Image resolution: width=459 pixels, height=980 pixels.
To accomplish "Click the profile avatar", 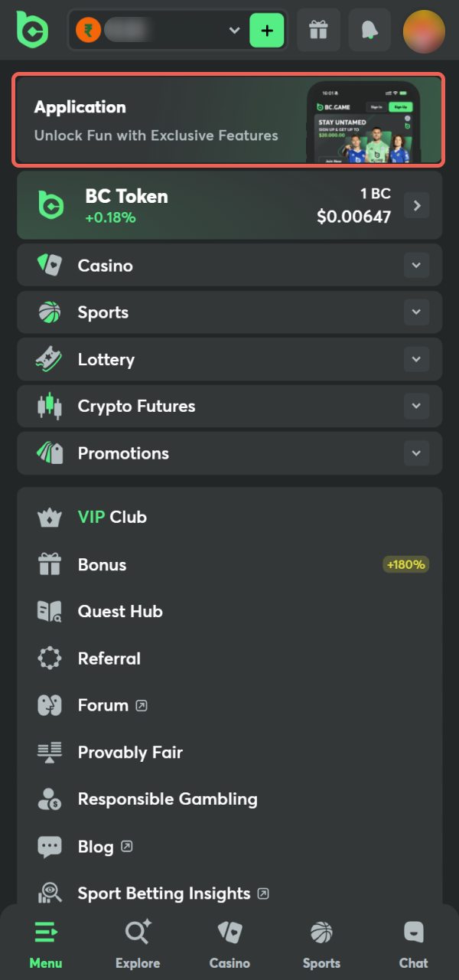I will pyautogui.click(x=424, y=30).
